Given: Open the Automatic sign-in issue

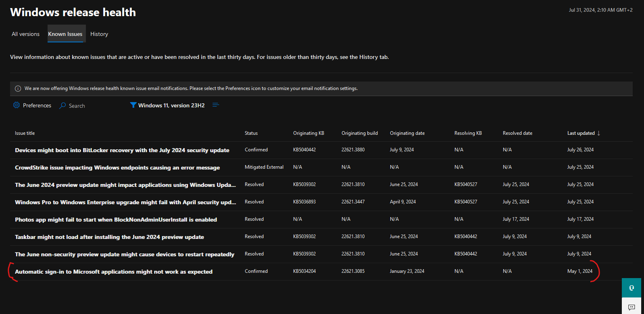Looking at the screenshot, I should point(114,272).
